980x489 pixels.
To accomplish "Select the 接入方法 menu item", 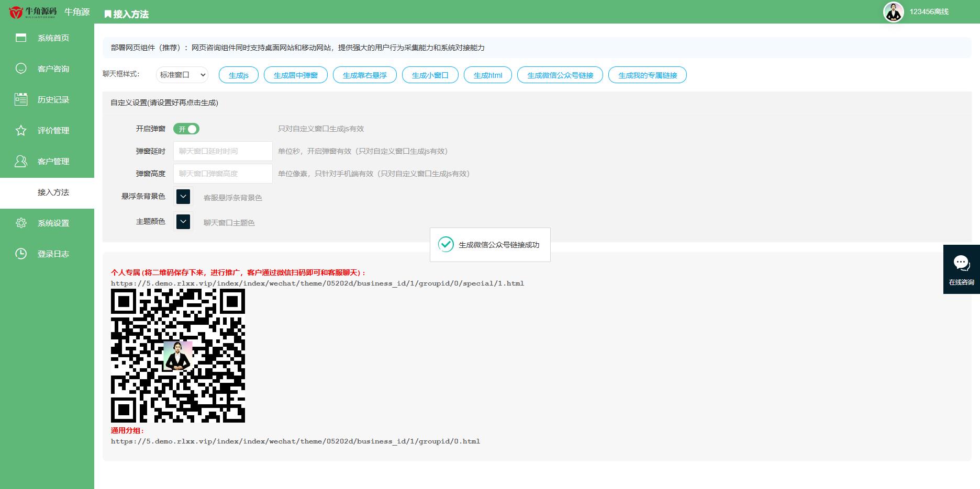I will (x=47, y=192).
